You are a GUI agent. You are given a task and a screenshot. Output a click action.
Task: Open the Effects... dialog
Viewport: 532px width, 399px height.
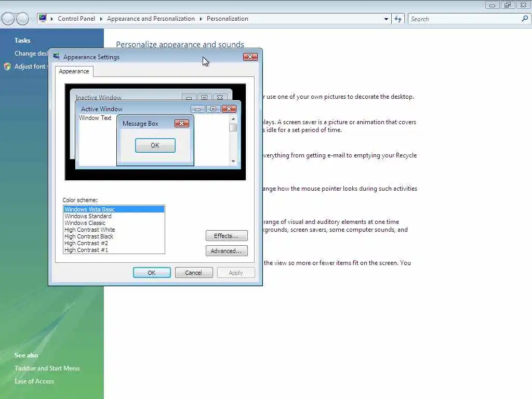227,236
